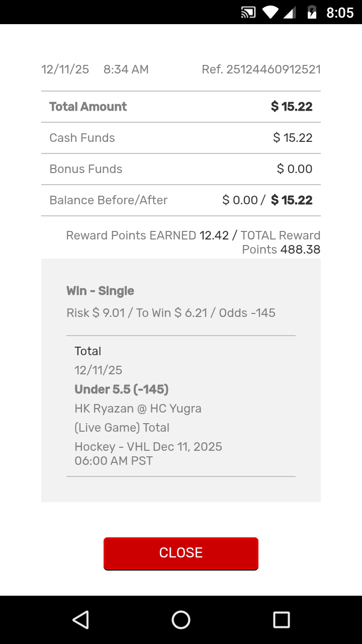
Task: Tap the Hockey - VHL Dec 11 event line
Action: [148, 447]
